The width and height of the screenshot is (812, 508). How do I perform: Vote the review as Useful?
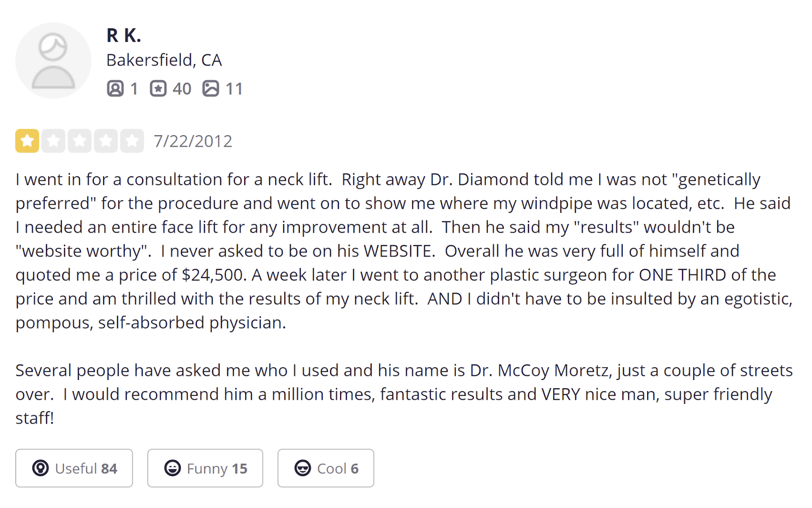[x=74, y=468]
